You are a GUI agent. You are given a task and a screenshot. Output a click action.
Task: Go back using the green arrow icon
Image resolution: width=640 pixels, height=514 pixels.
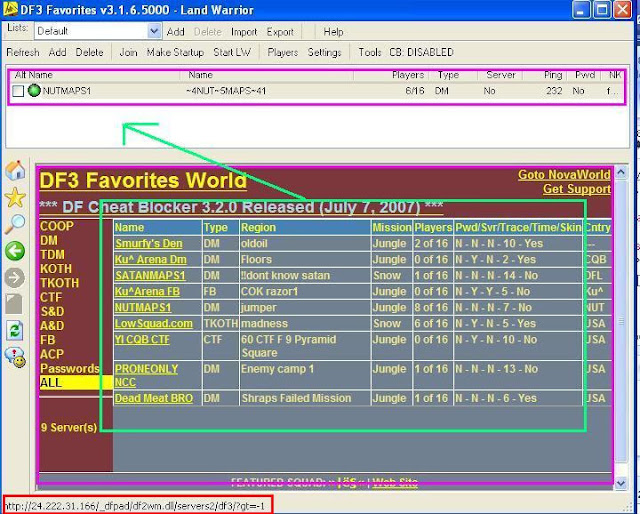pos(15,251)
